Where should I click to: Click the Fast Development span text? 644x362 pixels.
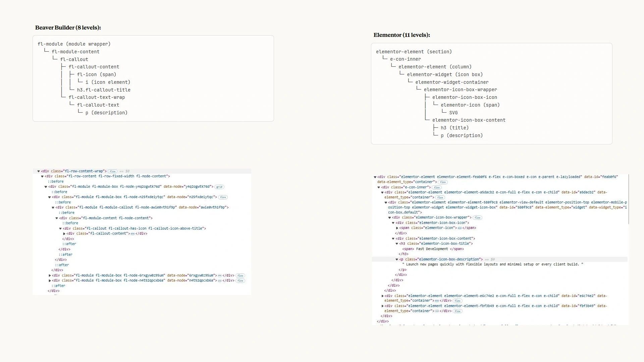point(432,249)
